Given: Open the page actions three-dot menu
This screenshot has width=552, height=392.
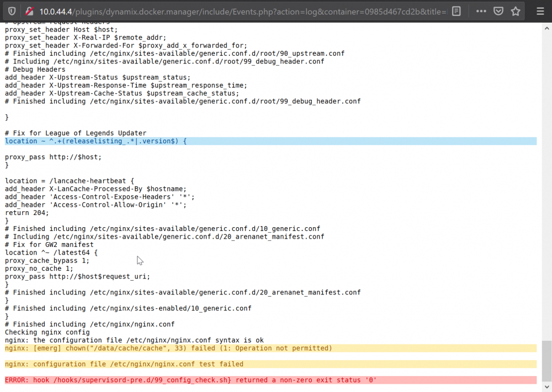Looking at the screenshot, I should coord(481,11).
